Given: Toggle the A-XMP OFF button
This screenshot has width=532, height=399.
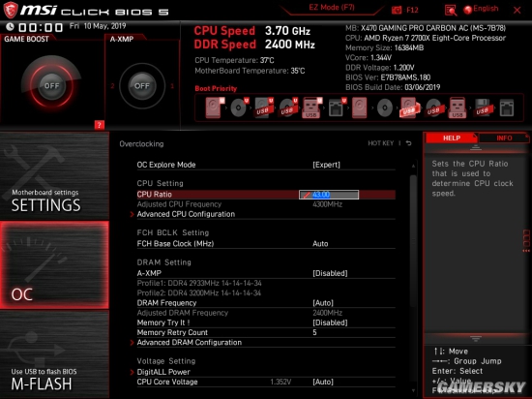Looking at the screenshot, I should pyautogui.click(x=142, y=86).
